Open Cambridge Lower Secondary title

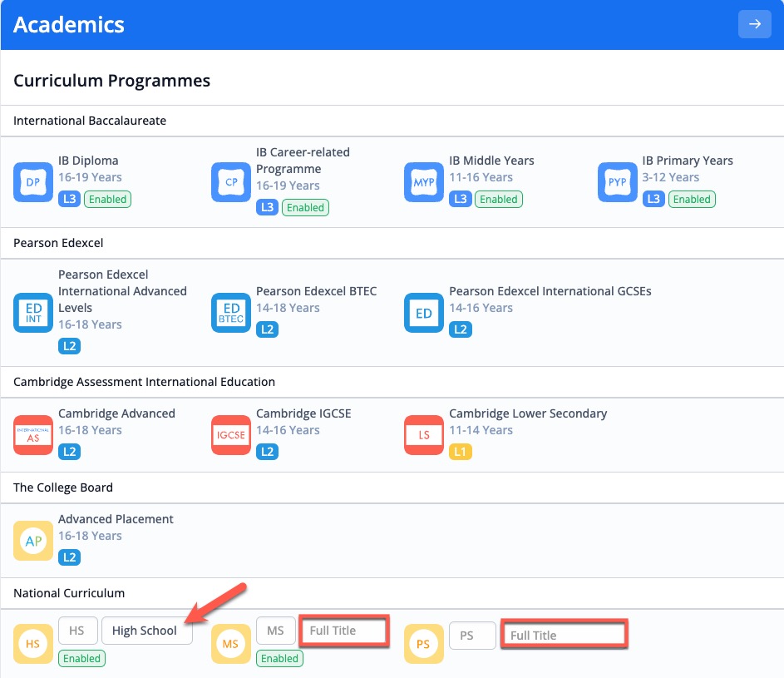point(528,413)
